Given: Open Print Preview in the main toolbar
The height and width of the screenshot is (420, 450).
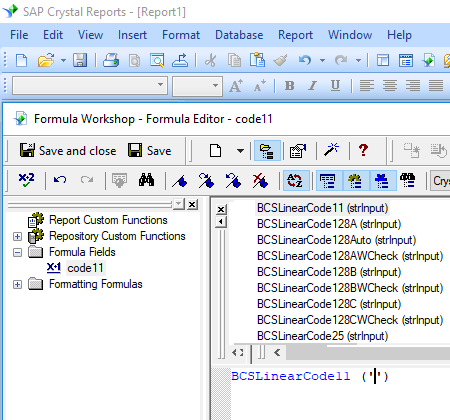Looking at the screenshot, I should coord(157,60).
